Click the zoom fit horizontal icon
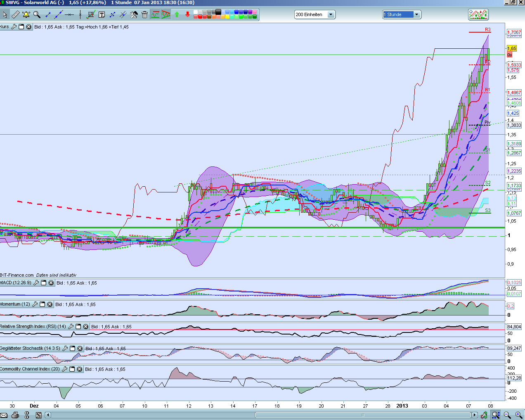Screen dimensions: 525x420 (496, 415)
